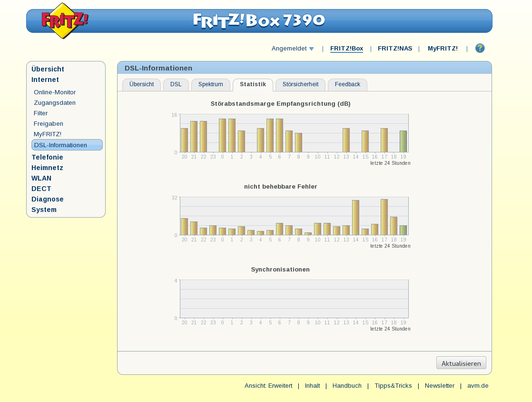Expand the Diagnose sidebar section

coord(48,199)
